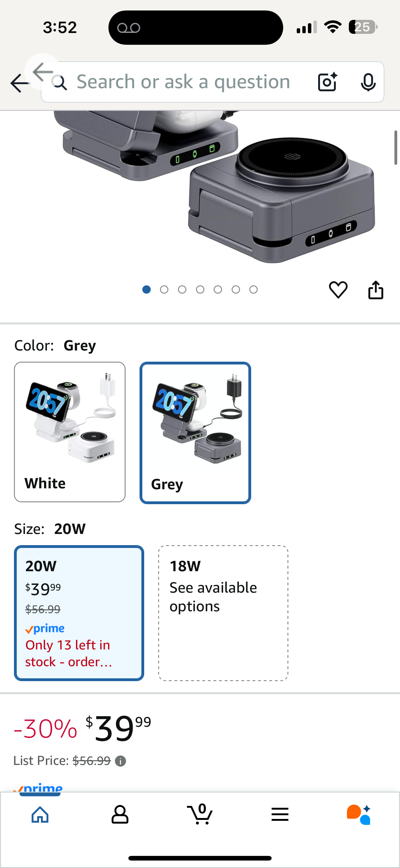Open Rufus AI assistant icon
This screenshot has height=868, width=400.
[x=359, y=814]
